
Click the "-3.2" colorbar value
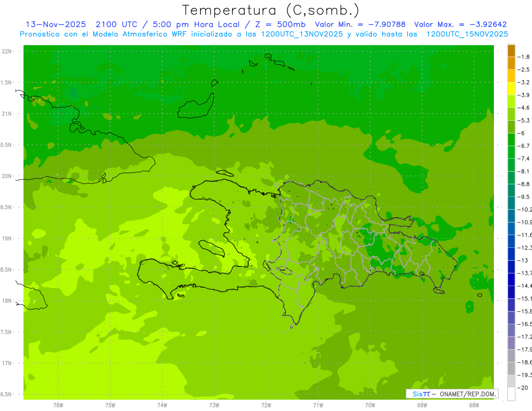524,82
